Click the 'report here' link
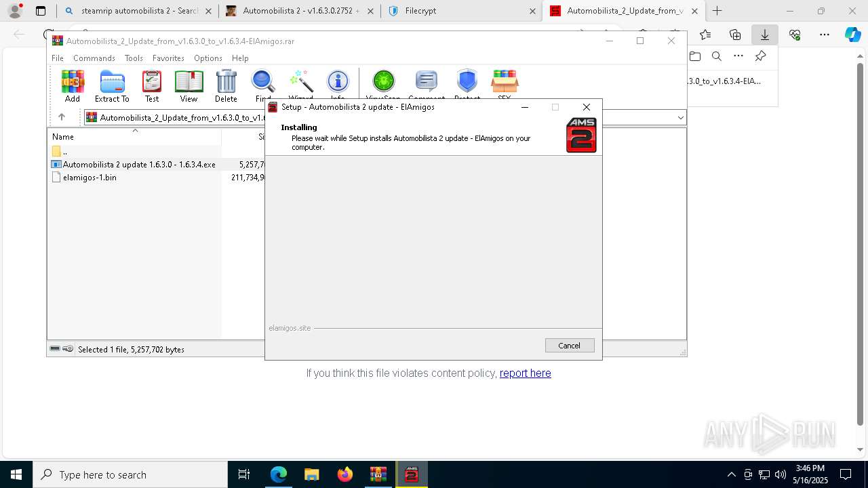This screenshot has width=868, height=488. pos(525,373)
